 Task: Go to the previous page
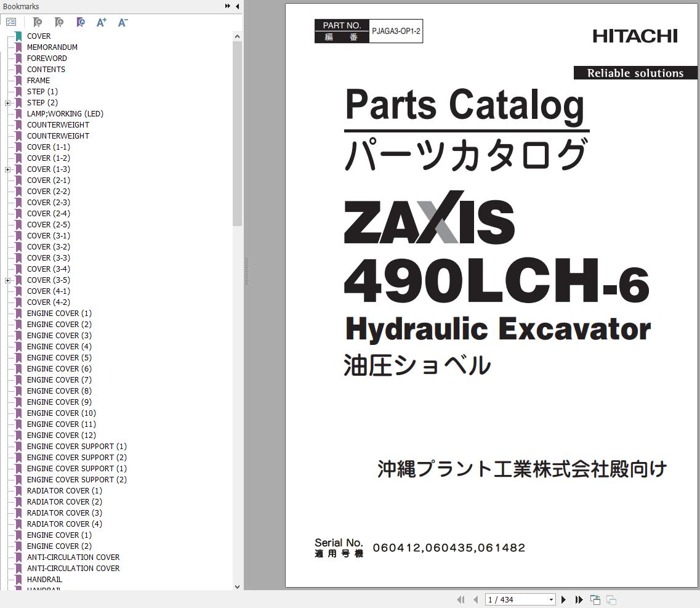pos(476,599)
